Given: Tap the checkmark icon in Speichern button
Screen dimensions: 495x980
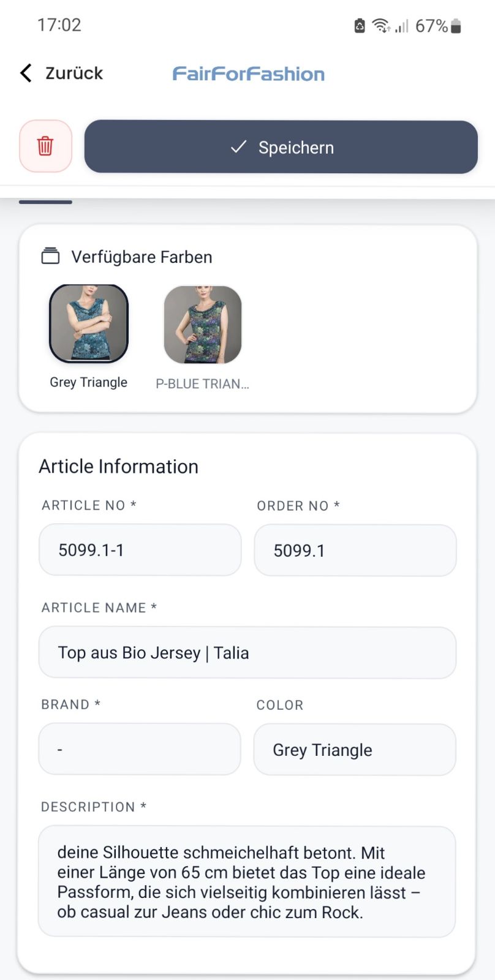Looking at the screenshot, I should tap(238, 147).
